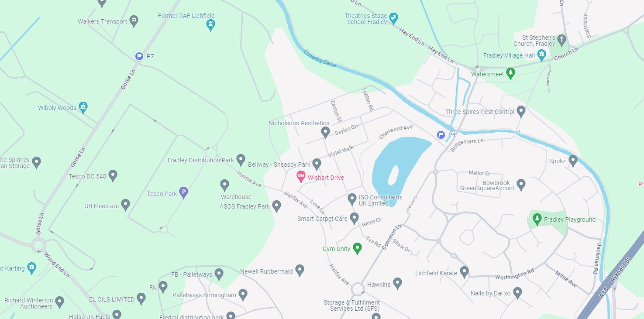Click the P7 parking icon
Image resolution: width=644 pixels, height=319 pixels.
[x=139, y=56]
